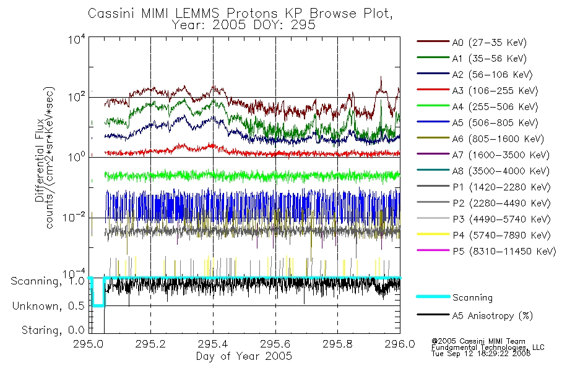Viewport: 588px width, 371px height.
Task: Click the A0 (27-35 KeV) legend label
Action: point(489,42)
